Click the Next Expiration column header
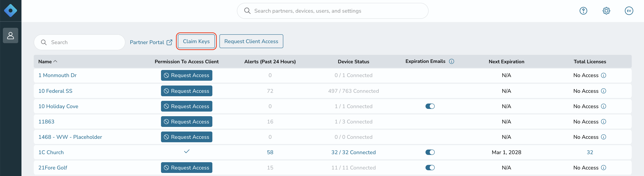The height and width of the screenshot is (176, 644). 507,62
